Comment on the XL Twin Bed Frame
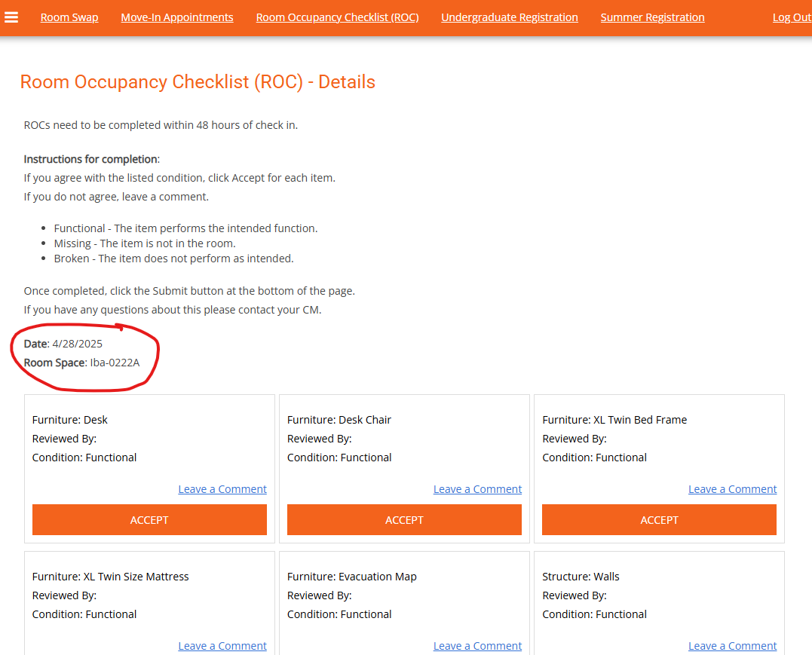The image size is (812, 655). [732, 489]
